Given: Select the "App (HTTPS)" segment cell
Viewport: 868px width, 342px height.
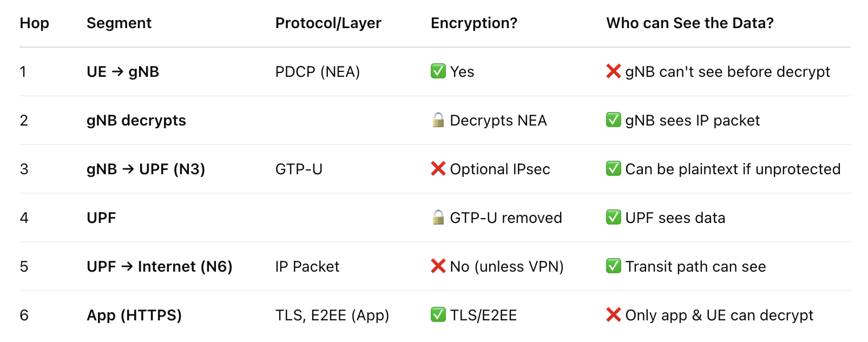Looking at the screenshot, I should click(134, 315).
